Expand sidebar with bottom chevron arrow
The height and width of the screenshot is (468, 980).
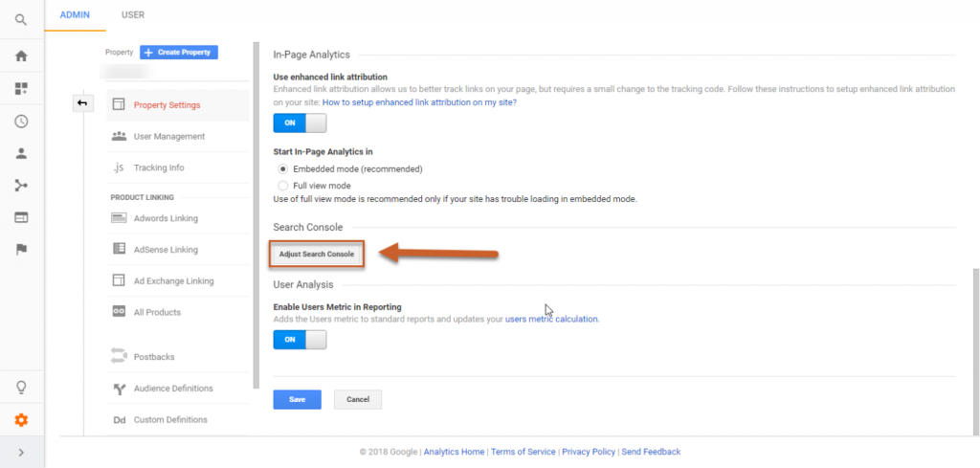point(21,453)
